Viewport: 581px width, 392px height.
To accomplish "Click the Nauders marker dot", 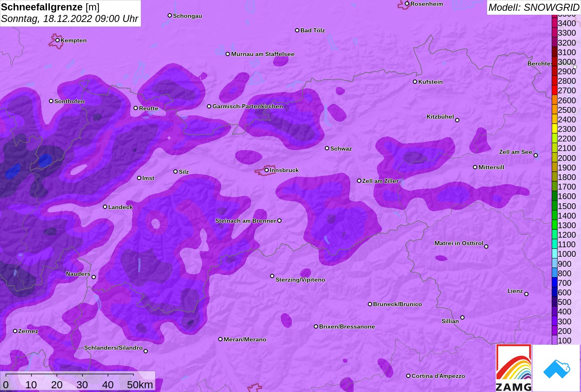I will [93, 277].
